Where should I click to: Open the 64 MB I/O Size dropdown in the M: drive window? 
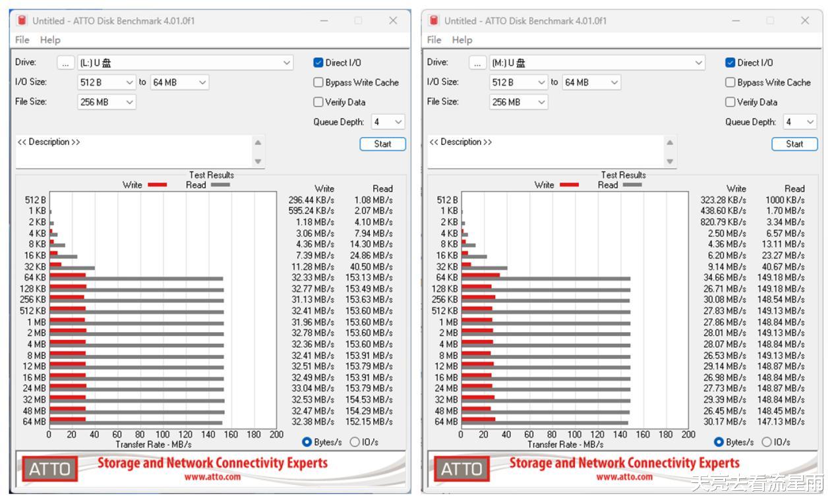point(592,82)
